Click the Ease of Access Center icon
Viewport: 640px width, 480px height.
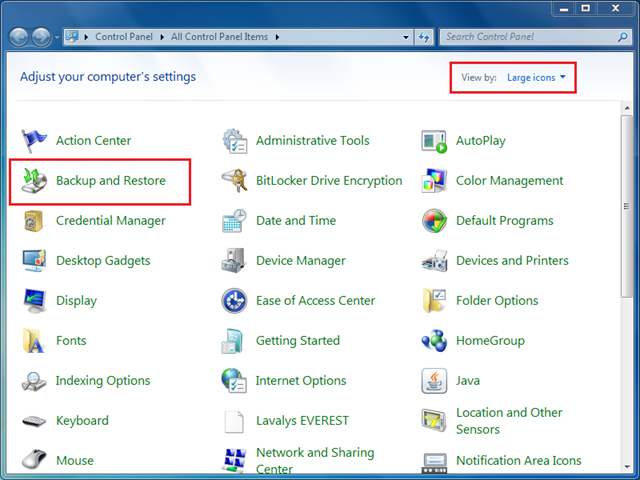tap(234, 301)
